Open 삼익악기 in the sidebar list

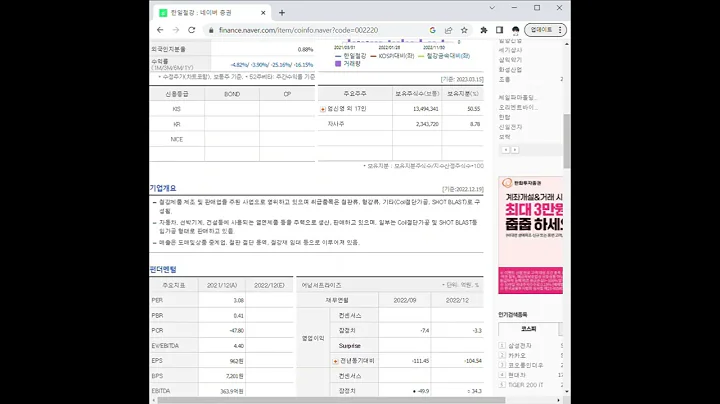[510, 60]
